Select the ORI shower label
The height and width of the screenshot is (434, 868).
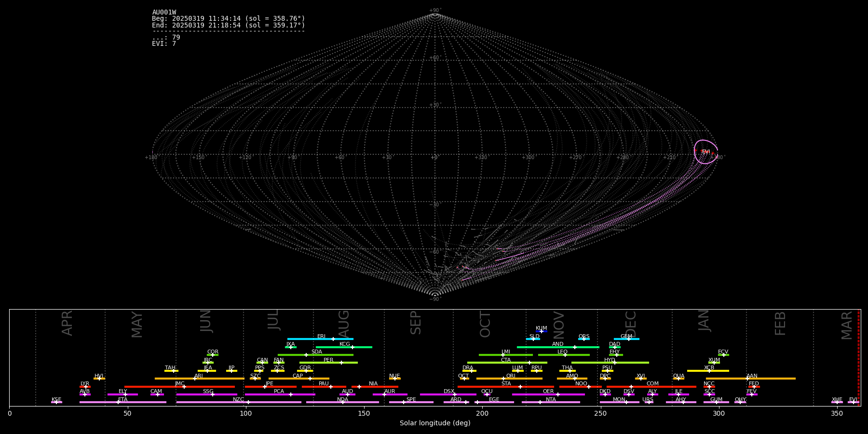pyautogui.click(x=511, y=376)
